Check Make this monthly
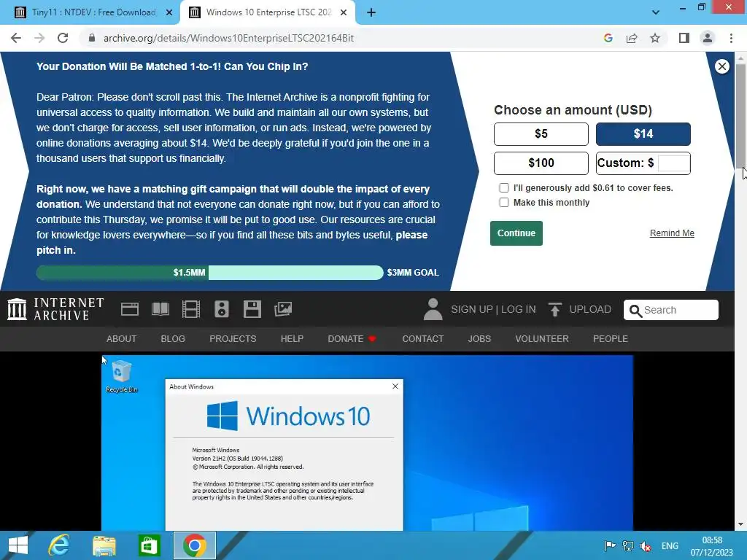This screenshot has height=560, width=747. click(504, 203)
